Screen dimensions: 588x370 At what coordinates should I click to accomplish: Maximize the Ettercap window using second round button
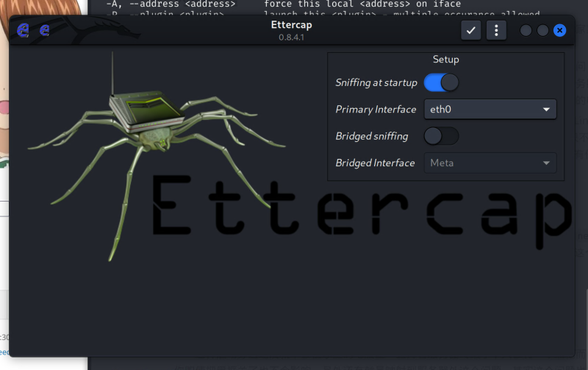click(542, 30)
